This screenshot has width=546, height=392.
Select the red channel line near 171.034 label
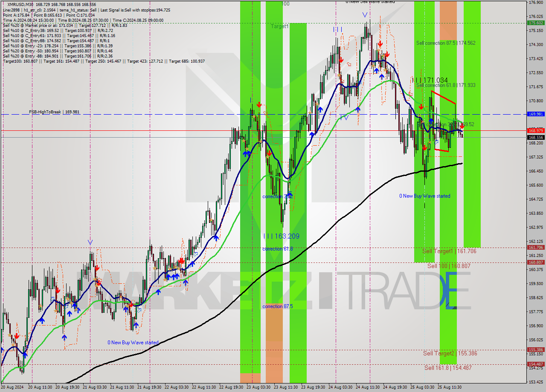click(443, 97)
